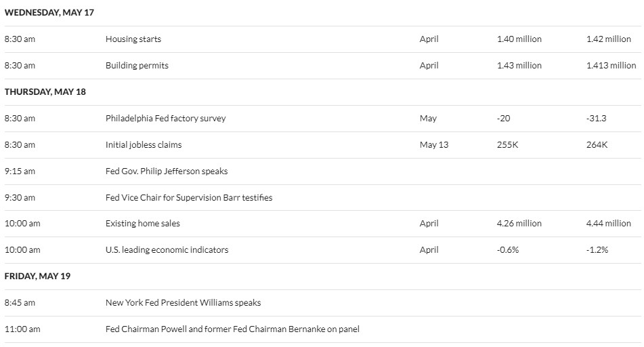
Task: Select the Wednesday, May 17 heading
Action: click(49, 13)
